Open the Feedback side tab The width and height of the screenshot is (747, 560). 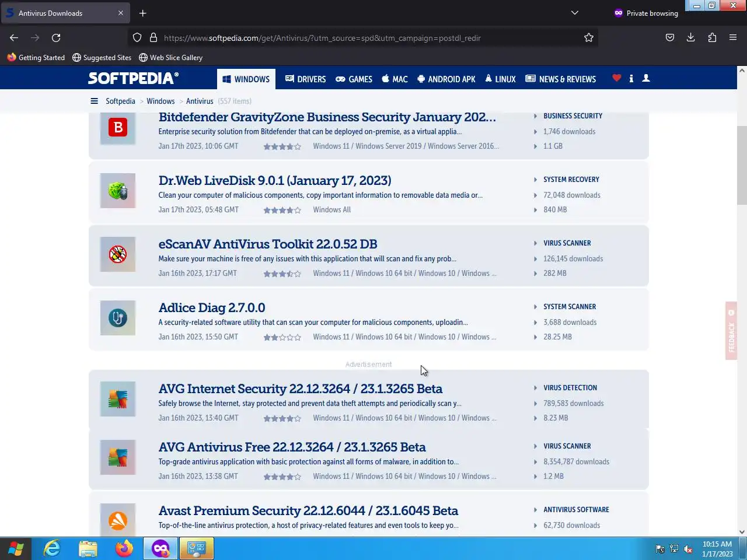coord(731,331)
